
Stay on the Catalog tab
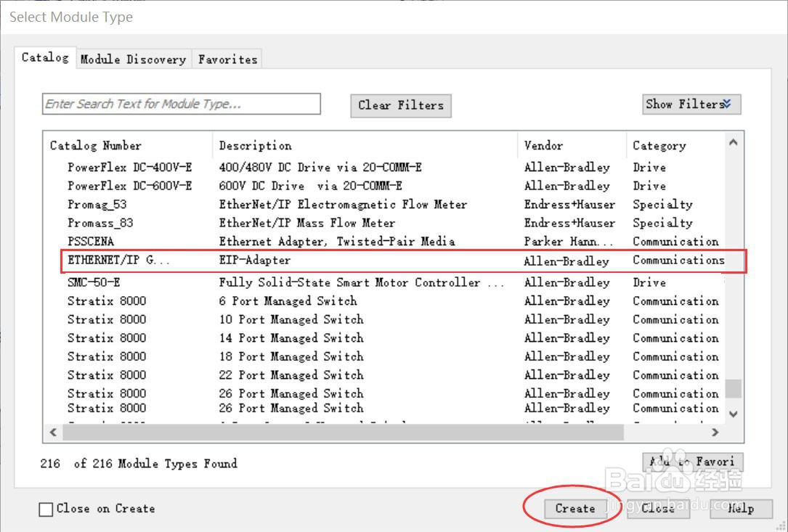45,58
